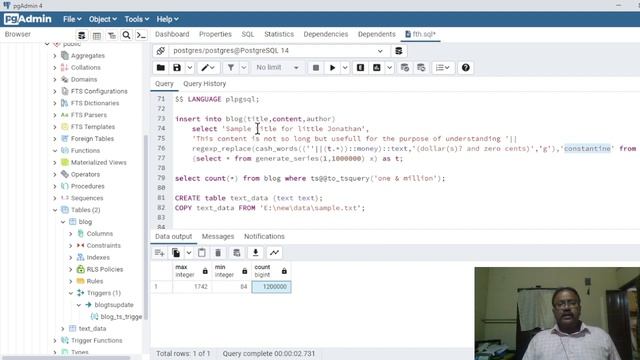Select the count cell 1200000
This screenshot has height=360, width=640.
point(271,287)
